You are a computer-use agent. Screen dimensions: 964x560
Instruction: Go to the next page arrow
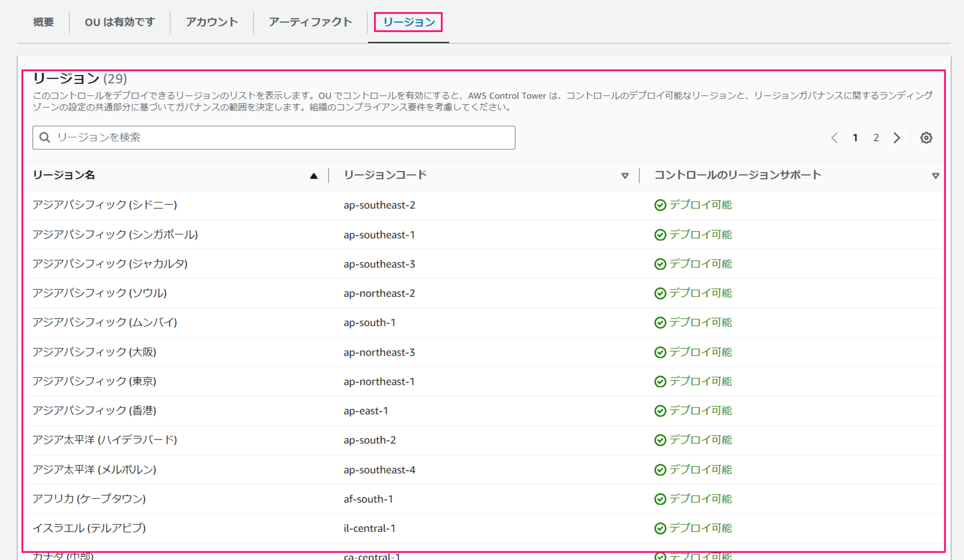pos(897,138)
